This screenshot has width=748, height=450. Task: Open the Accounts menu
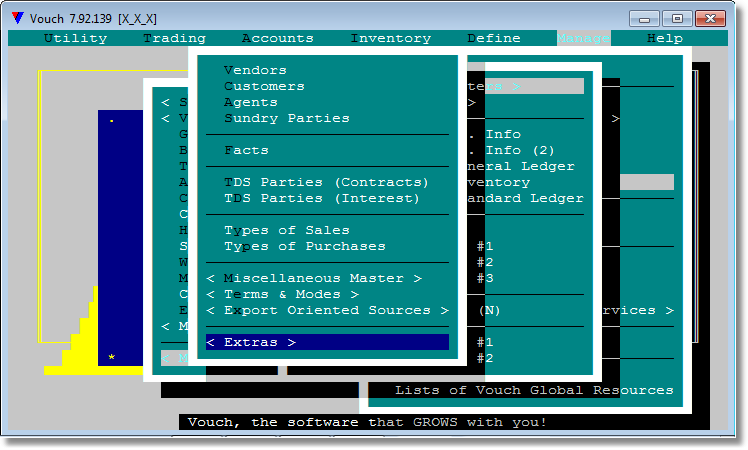click(278, 38)
